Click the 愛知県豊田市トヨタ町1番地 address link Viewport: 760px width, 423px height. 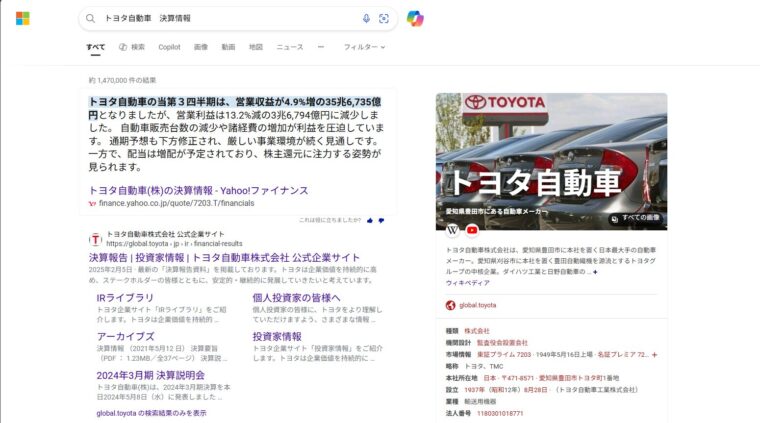(579, 378)
